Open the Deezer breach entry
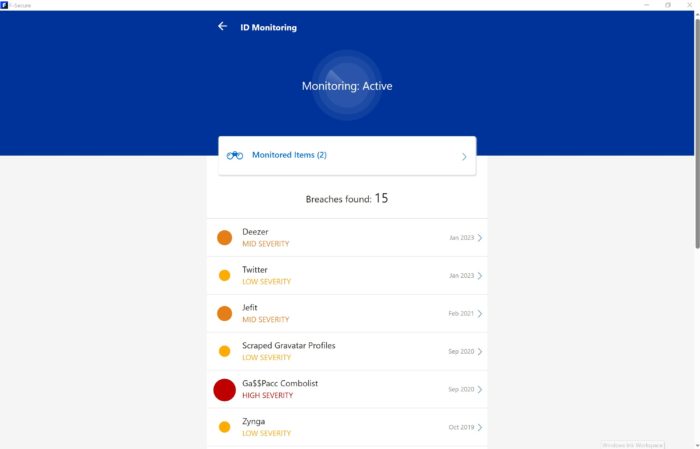 point(347,237)
